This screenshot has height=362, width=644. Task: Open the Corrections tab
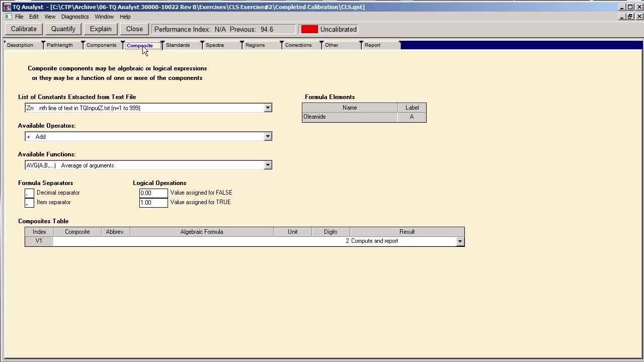tap(298, 45)
